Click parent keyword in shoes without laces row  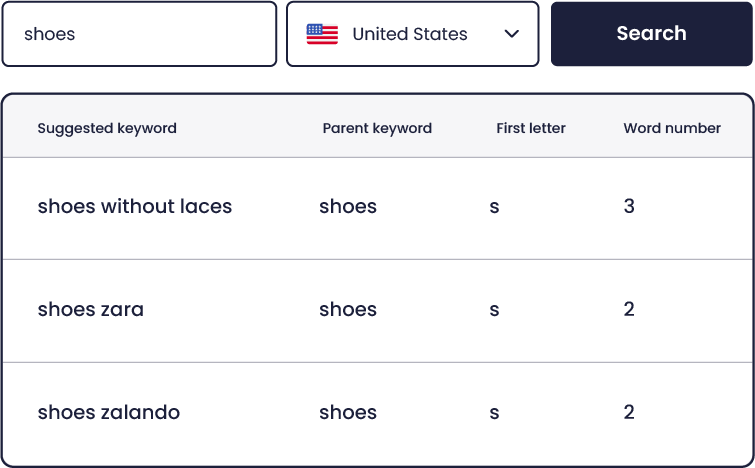pyautogui.click(x=348, y=207)
